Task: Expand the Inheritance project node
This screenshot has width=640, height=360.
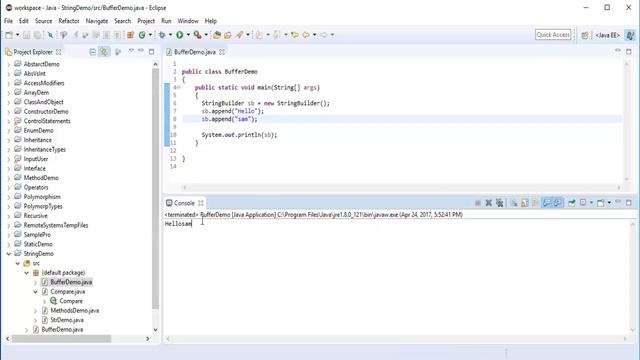Action: point(9,140)
